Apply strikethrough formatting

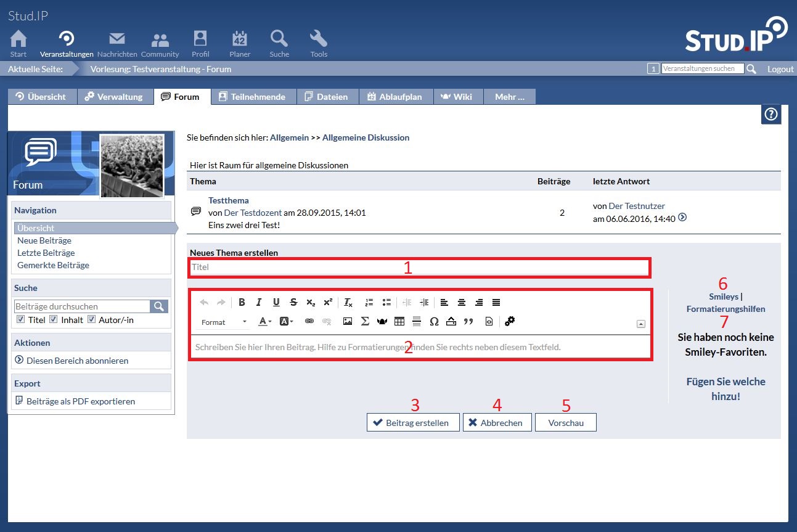pyautogui.click(x=293, y=302)
